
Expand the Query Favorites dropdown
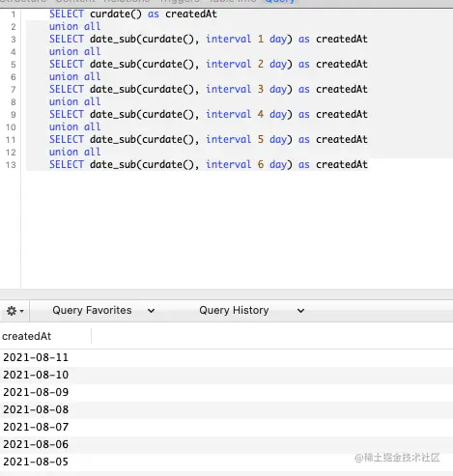click(103, 311)
